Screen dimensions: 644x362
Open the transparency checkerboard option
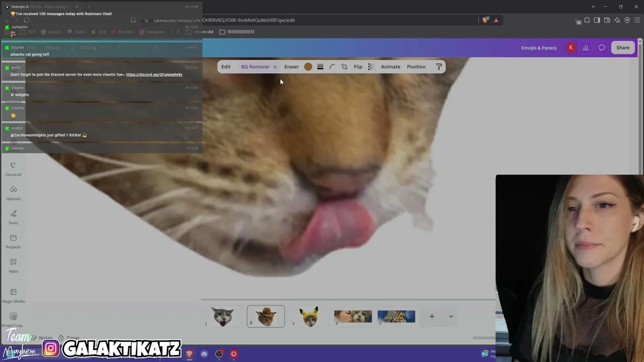371,67
